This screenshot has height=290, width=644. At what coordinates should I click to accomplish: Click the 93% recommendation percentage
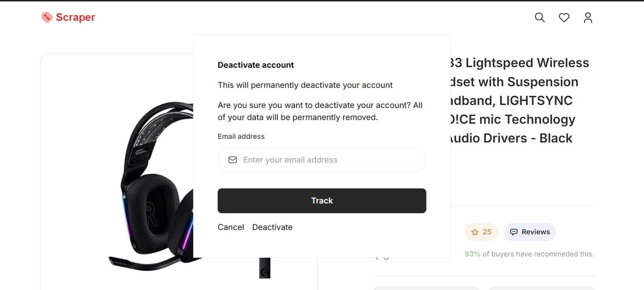click(x=472, y=254)
